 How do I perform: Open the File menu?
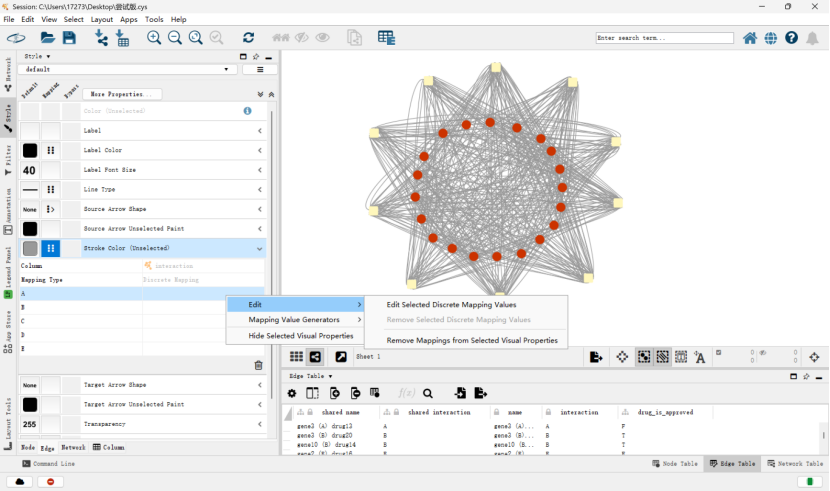tap(9, 19)
